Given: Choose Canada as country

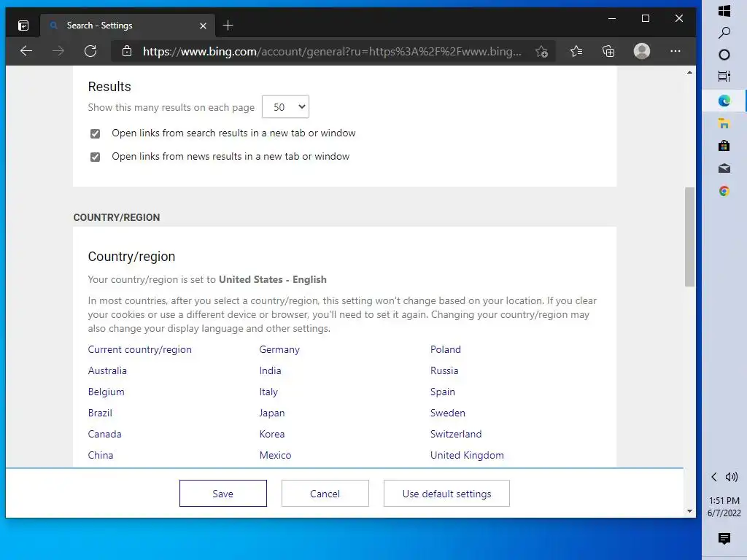Looking at the screenshot, I should click(104, 434).
